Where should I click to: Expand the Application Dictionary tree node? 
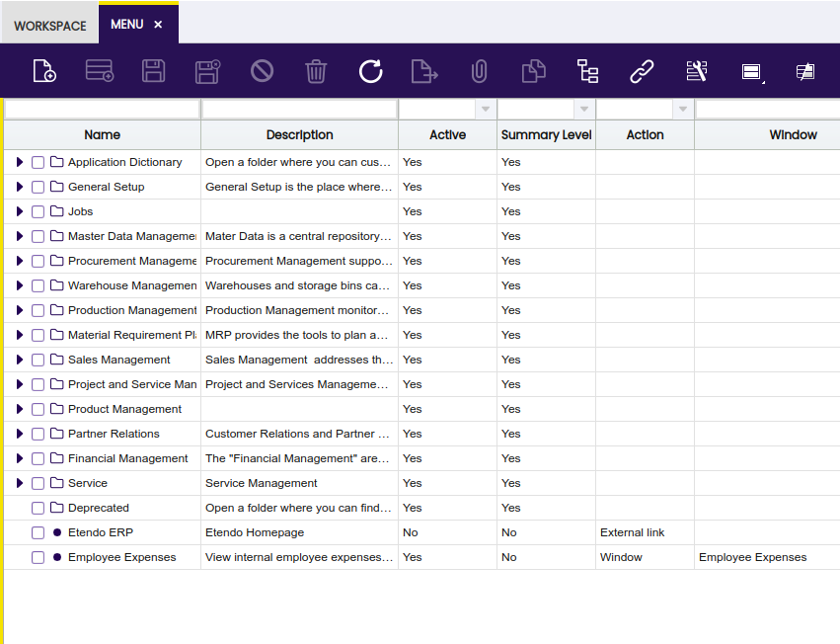(x=20, y=162)
